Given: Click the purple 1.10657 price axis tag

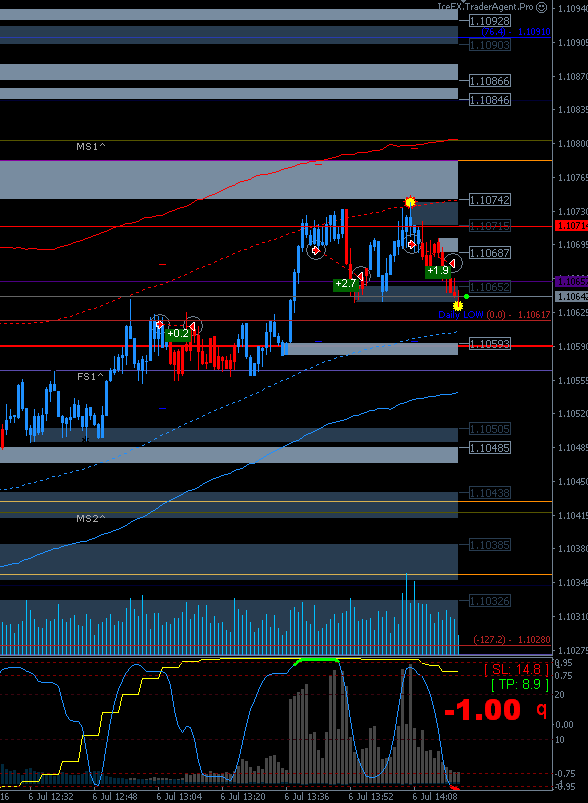Looking at the screenshot, I should click(x=571, y=282).
